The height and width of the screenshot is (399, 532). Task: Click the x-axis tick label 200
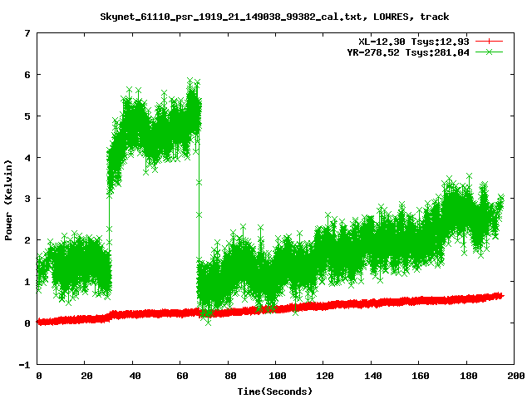pos(515,376)
